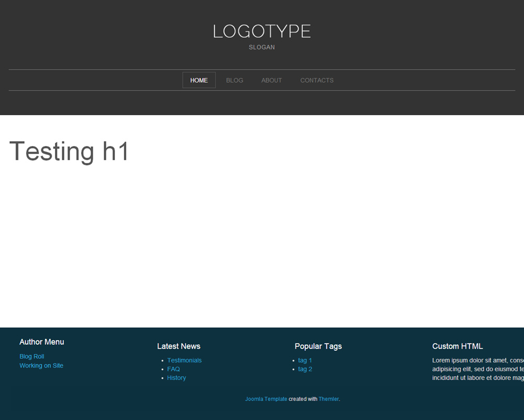Click the "Testing h1" heading

(69, 151)
